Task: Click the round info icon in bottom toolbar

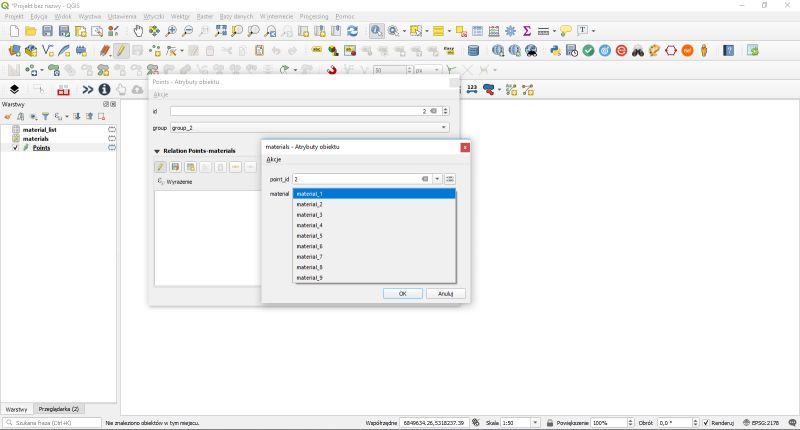Action: (x=104, y=90)
